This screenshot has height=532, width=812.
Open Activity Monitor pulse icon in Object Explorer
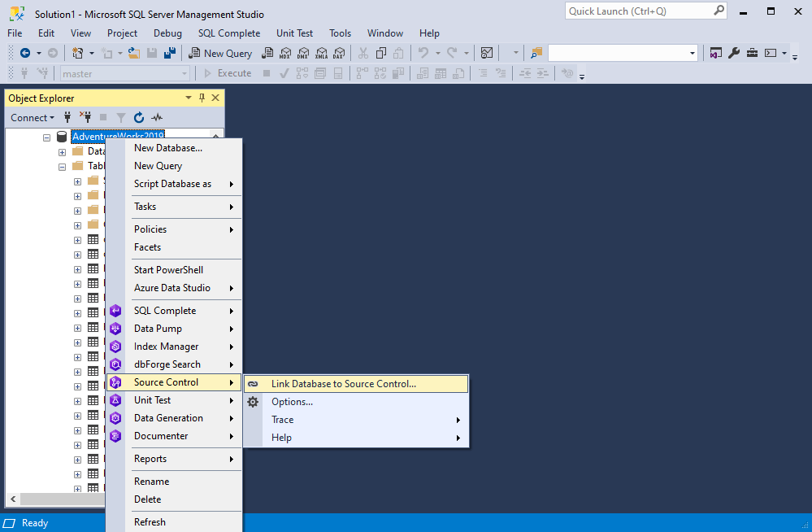coord(157,118)
